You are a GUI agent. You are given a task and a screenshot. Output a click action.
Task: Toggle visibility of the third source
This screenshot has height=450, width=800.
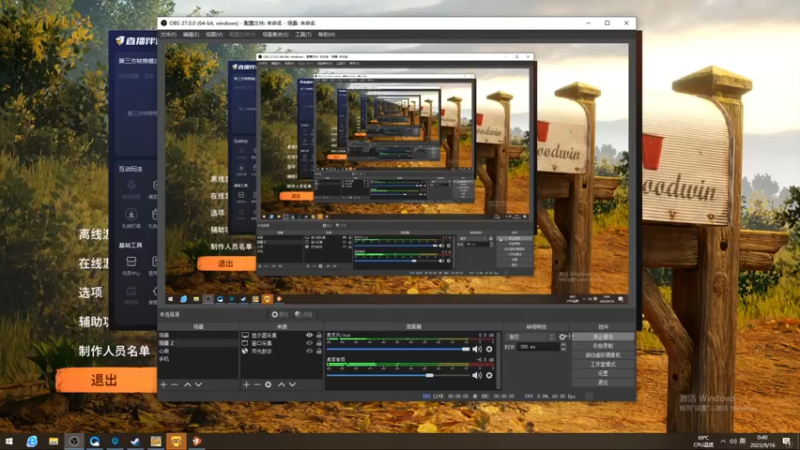[x=309, y=351]
